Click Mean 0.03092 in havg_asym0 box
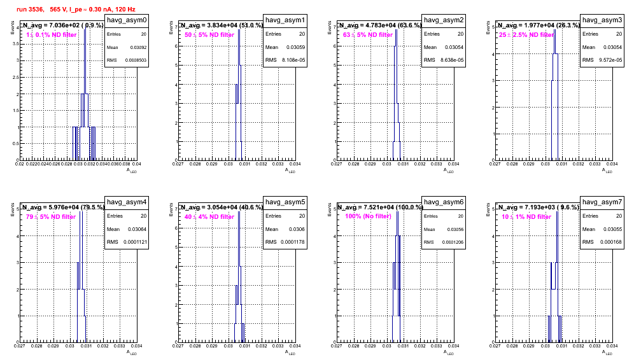The image size is (634, 364). point(127,47)
